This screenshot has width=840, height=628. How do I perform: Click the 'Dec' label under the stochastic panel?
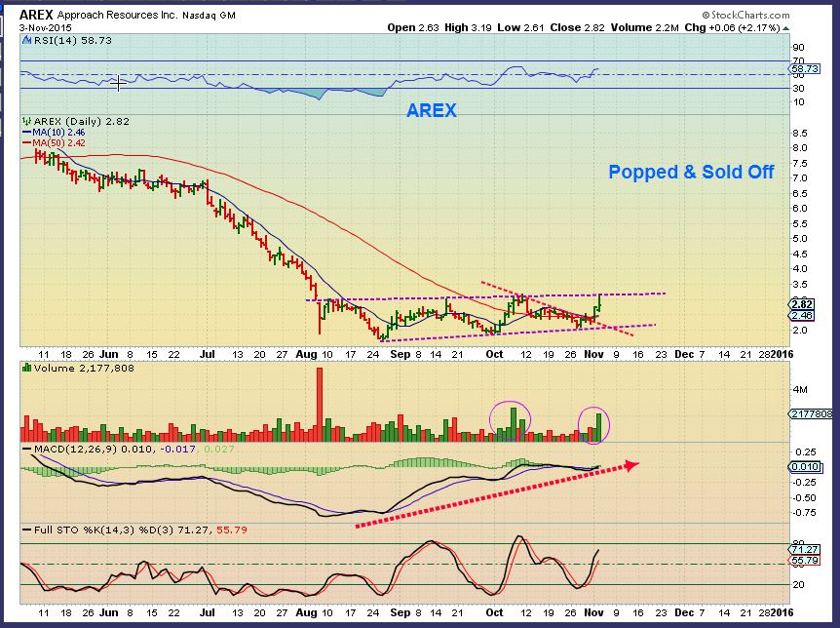click(x=684, y=612)
